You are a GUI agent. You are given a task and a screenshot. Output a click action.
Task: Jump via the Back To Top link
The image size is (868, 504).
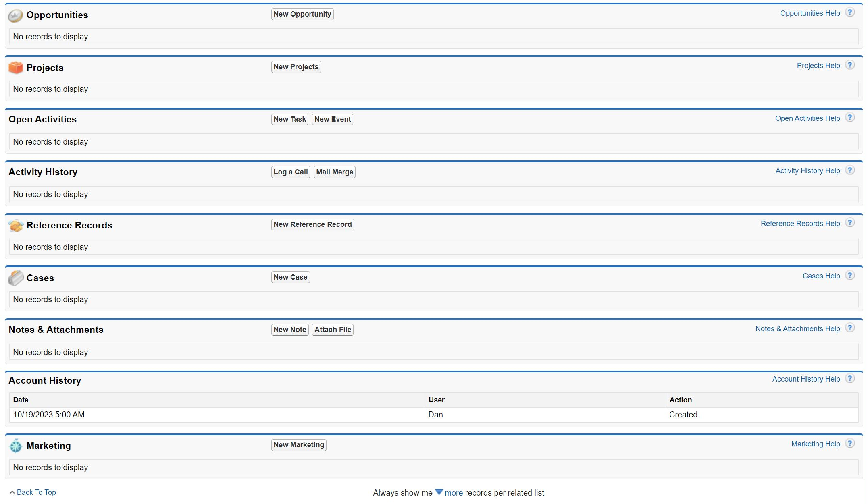click(36, 492)
